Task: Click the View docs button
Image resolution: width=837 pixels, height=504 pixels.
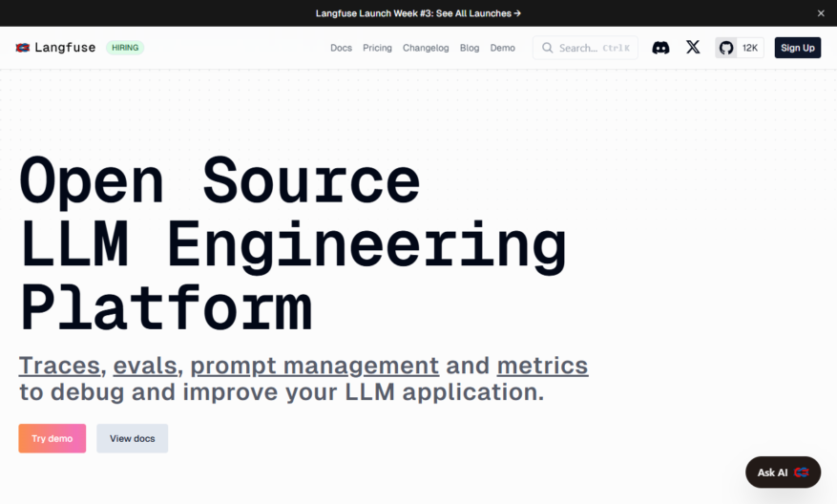Action: tap(133, 438)
